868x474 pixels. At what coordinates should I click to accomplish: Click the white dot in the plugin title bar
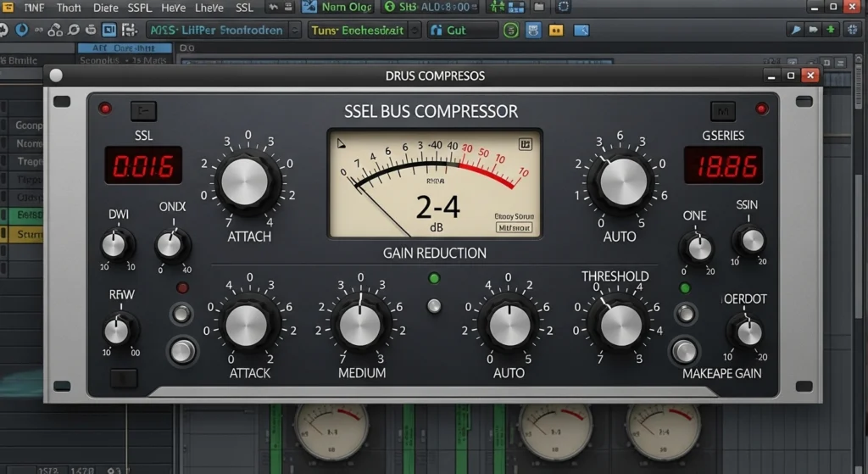click(56, 75)
